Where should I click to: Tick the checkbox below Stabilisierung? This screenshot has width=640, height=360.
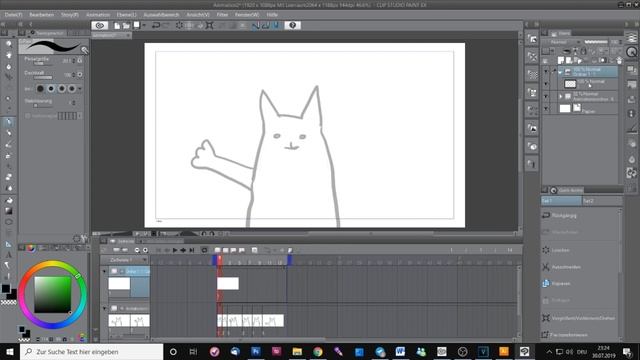(28, 116)
